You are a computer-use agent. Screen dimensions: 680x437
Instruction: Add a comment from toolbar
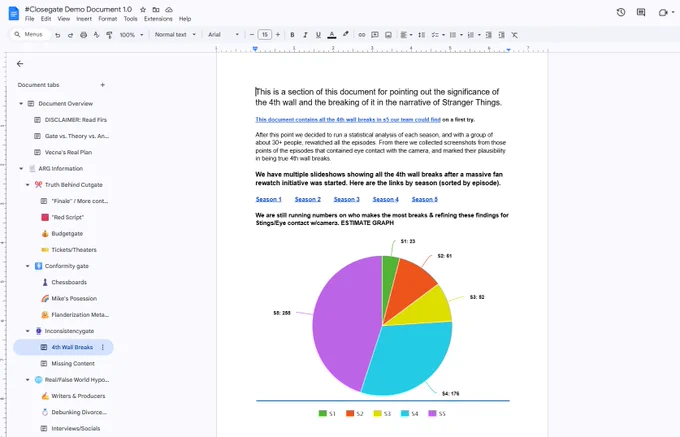375,35
